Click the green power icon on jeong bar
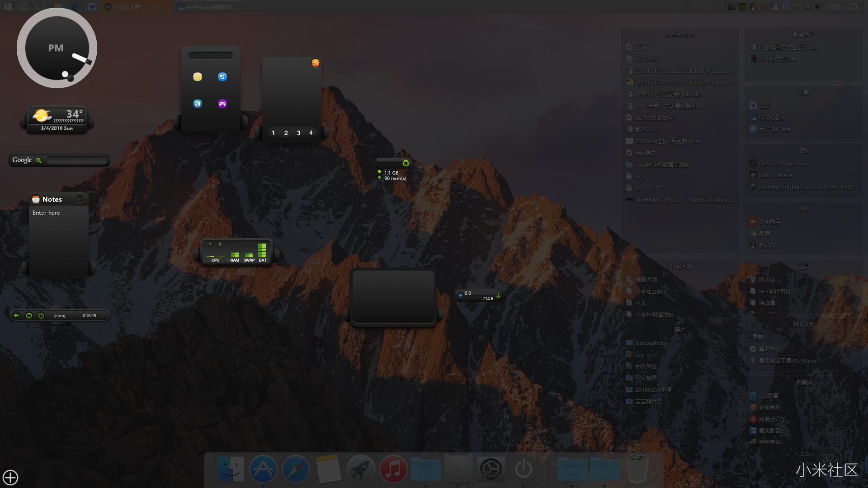 pos(41,315)
